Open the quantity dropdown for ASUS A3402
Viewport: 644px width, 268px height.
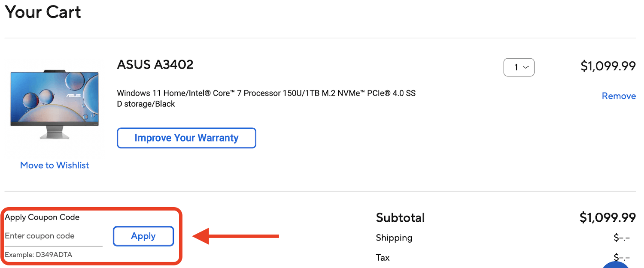(519, 67)
